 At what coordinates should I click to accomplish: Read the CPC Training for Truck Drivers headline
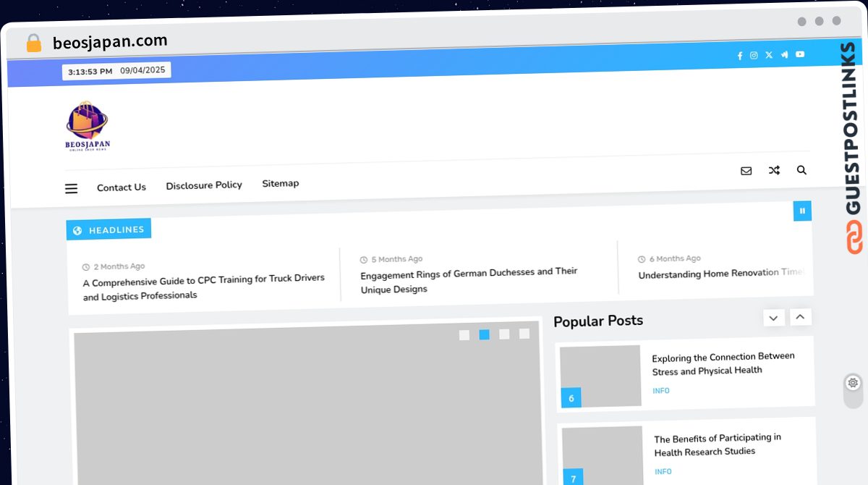pyautogui.click(x=204, y=287)
